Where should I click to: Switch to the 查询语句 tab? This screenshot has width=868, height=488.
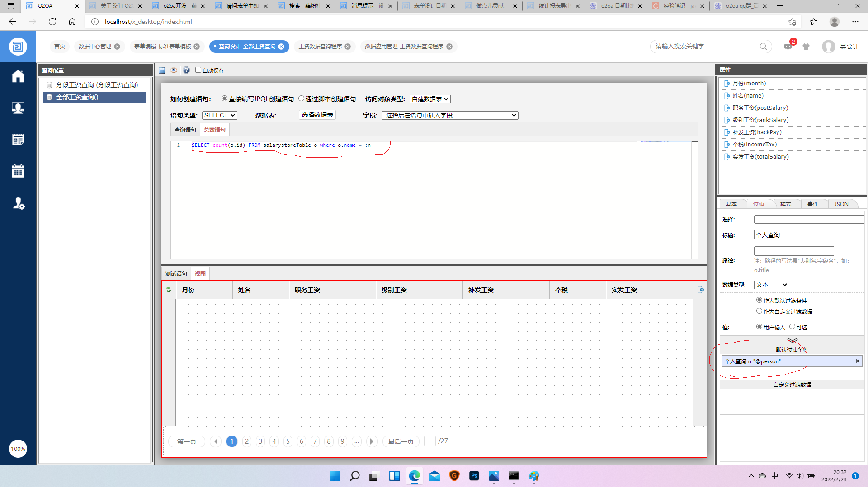pos(185,130)
